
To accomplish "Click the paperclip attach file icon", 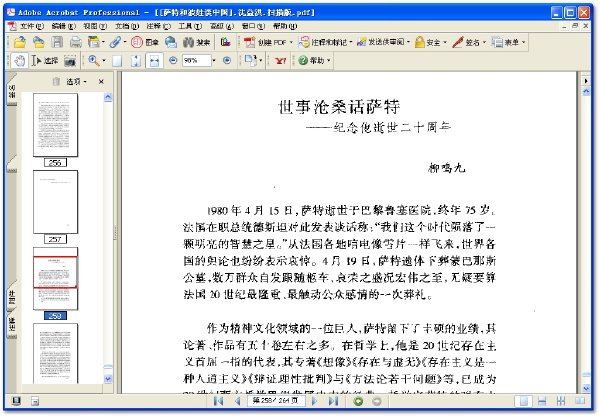I will pyautogui.click(x=115, y=42).
